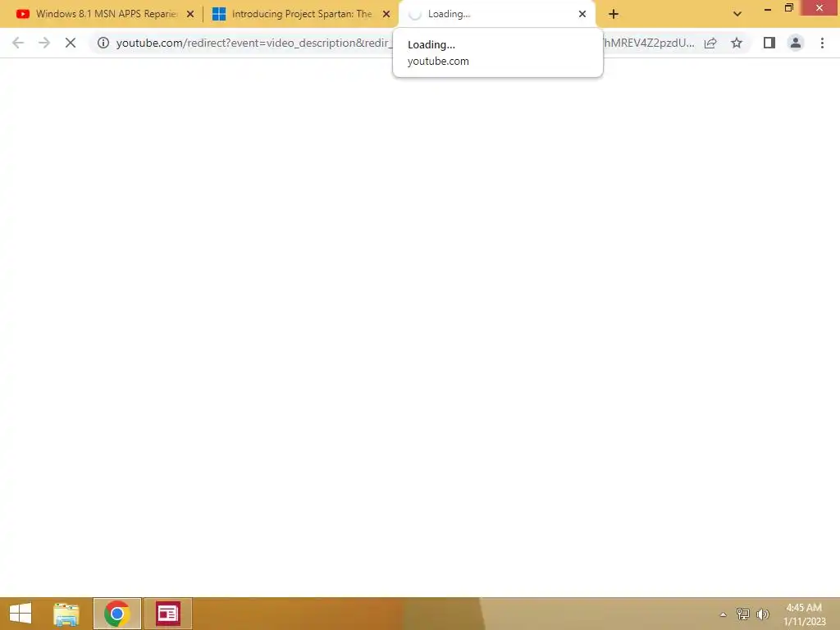This screenshot has height=630, width=840.
Task: Open the Chrome profile menu
Action: coord(796,43)
